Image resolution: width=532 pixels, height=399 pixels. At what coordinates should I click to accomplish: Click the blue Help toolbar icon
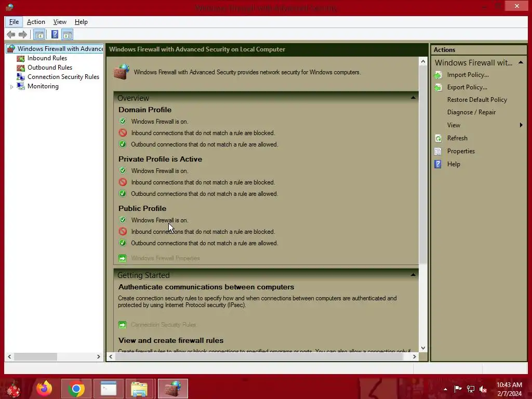55,34
